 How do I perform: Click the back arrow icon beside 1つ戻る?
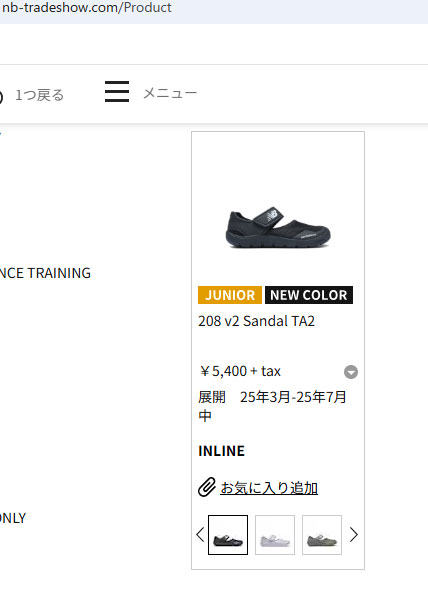(x=1, y=97)
